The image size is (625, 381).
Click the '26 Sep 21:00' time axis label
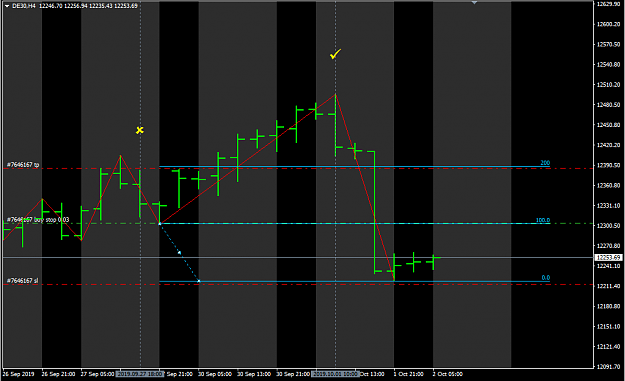tap(58, 374)
